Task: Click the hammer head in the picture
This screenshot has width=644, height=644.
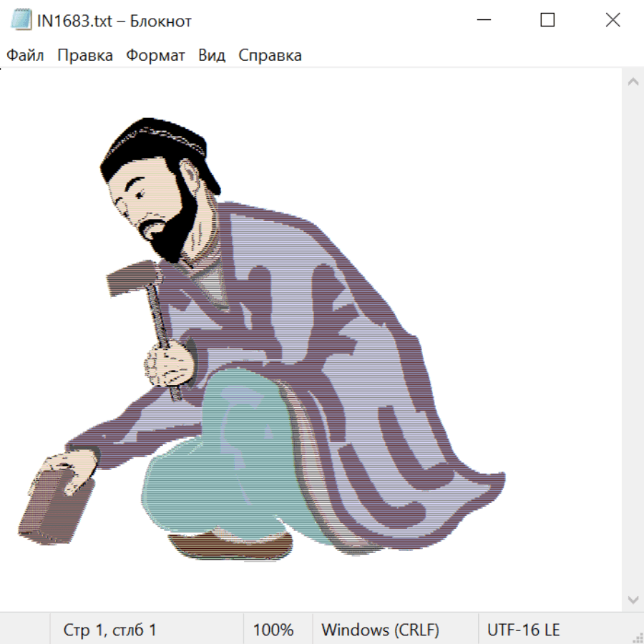Action: point(129,279)
